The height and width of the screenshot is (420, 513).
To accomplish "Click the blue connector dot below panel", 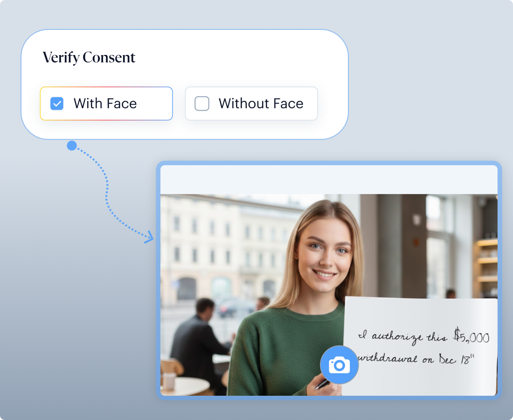I will [x=71, y=146].
